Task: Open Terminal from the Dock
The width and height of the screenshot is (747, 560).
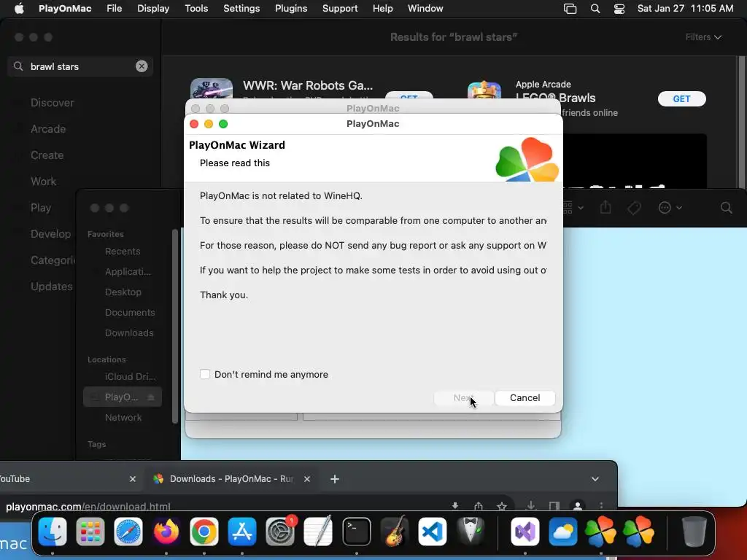Action: (356, 532)
